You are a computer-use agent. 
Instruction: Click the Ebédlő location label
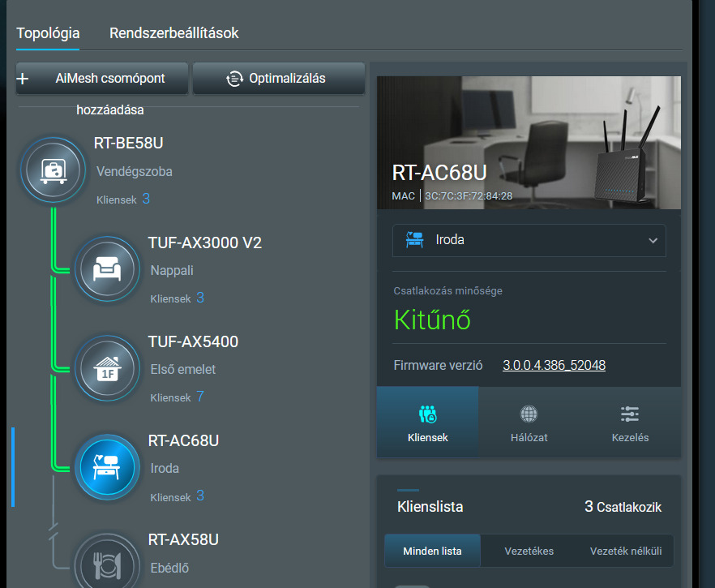[169, 568]
